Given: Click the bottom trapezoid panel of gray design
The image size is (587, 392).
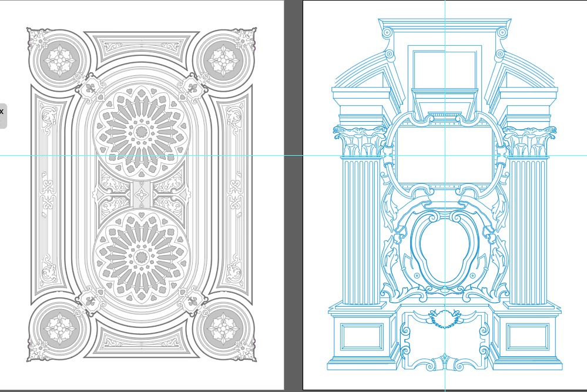Looking at the screenshot, I should point(141,343).
